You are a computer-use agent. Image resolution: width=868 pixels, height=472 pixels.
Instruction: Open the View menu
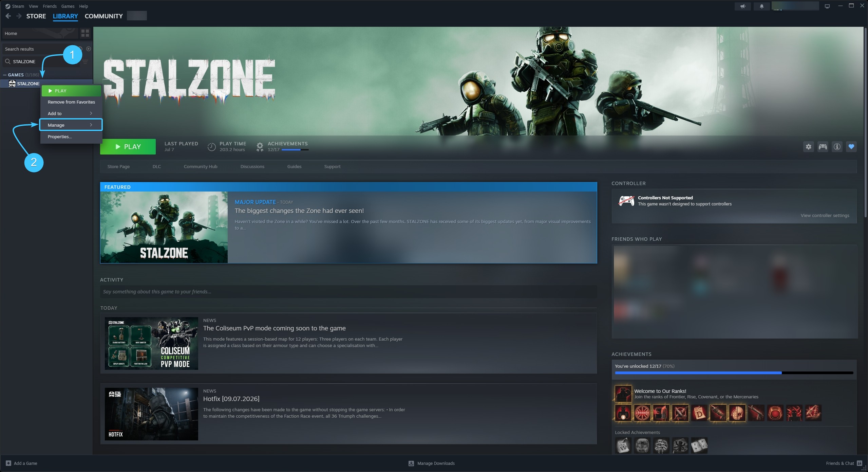[x=33, y=6]
